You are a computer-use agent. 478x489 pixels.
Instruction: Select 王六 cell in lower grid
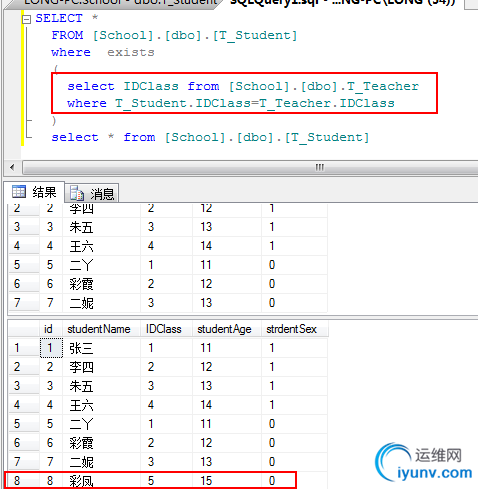pos(102,405)
